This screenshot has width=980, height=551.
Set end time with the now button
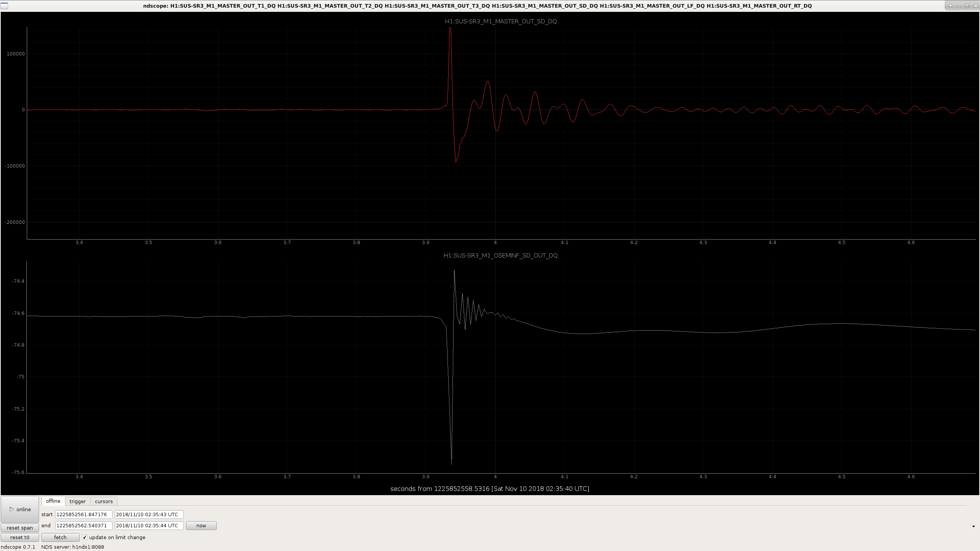[201, 525]
